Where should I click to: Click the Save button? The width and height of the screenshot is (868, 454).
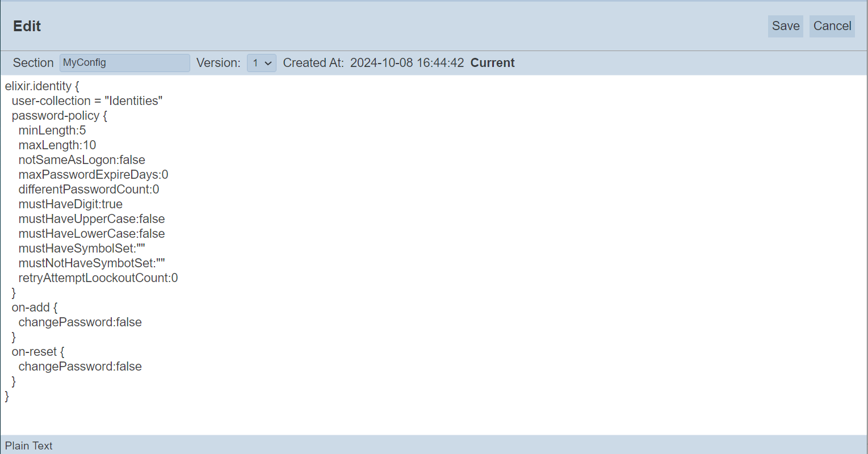[785, 26]
